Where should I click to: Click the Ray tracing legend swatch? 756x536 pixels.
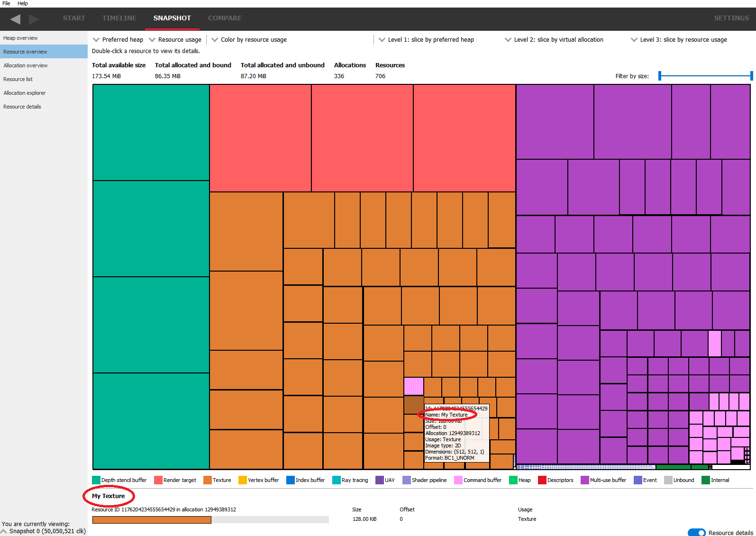(x=337, y=480)
